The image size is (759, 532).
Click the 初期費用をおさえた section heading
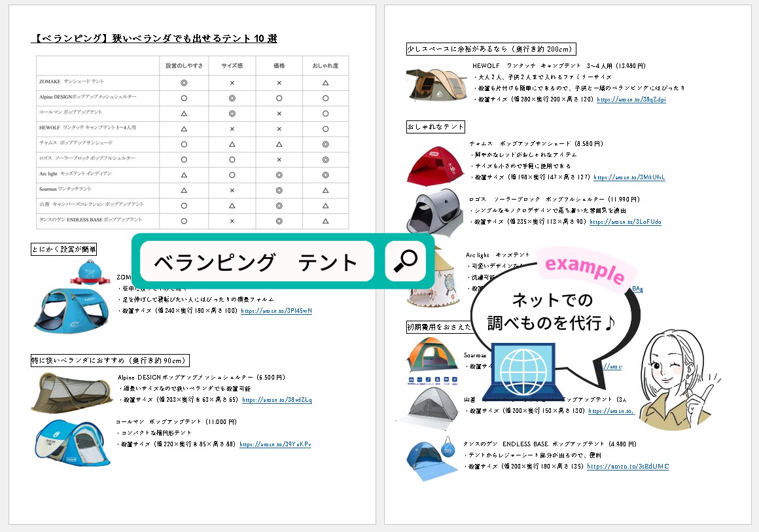coord(438,327)
